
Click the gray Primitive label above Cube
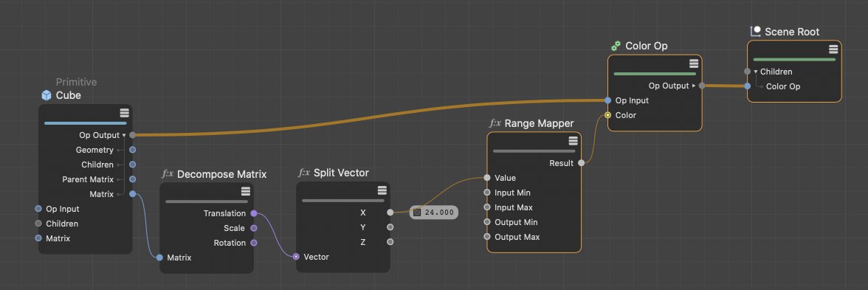click(x=77, y=82)
